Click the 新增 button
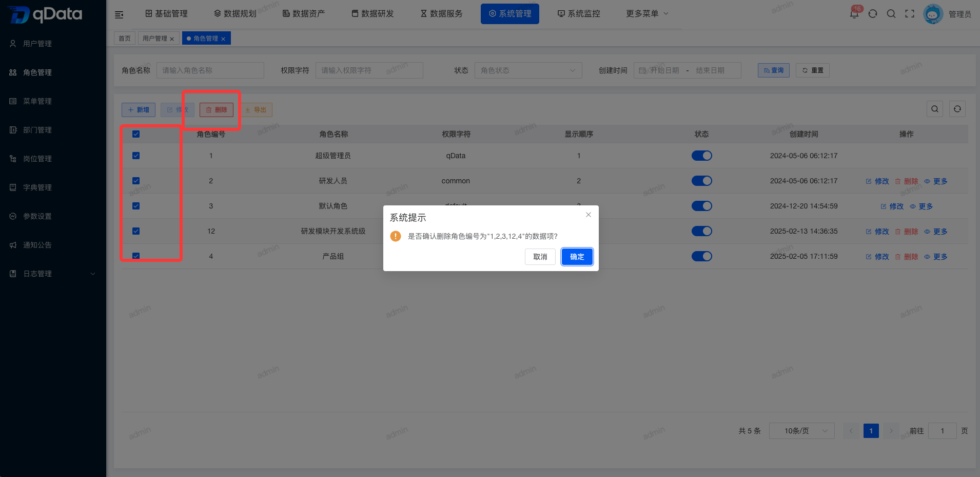Screen dimensions: 980x477 click(139, 110)
